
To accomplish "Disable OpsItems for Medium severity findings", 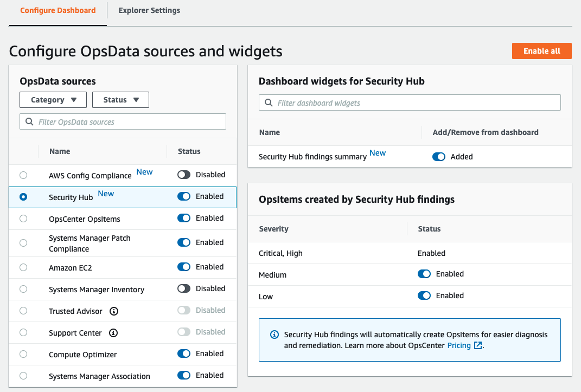I will click(x=424, y=274).
